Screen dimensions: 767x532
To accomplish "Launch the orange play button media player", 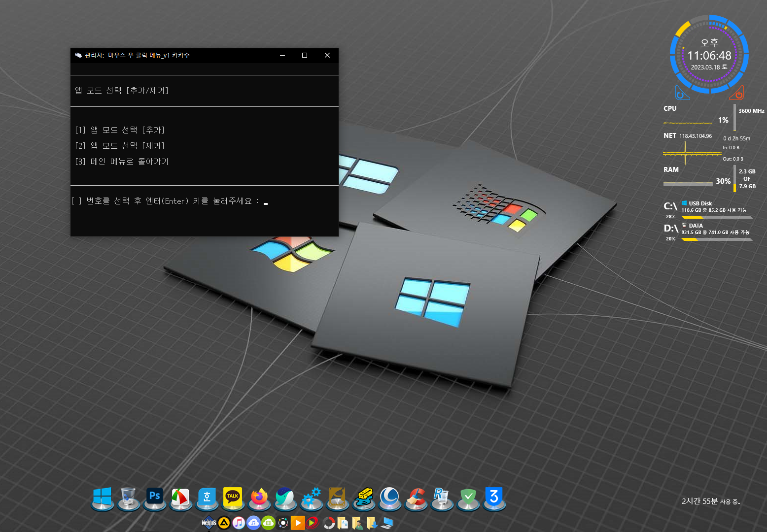I will click(x=298, y=523).
